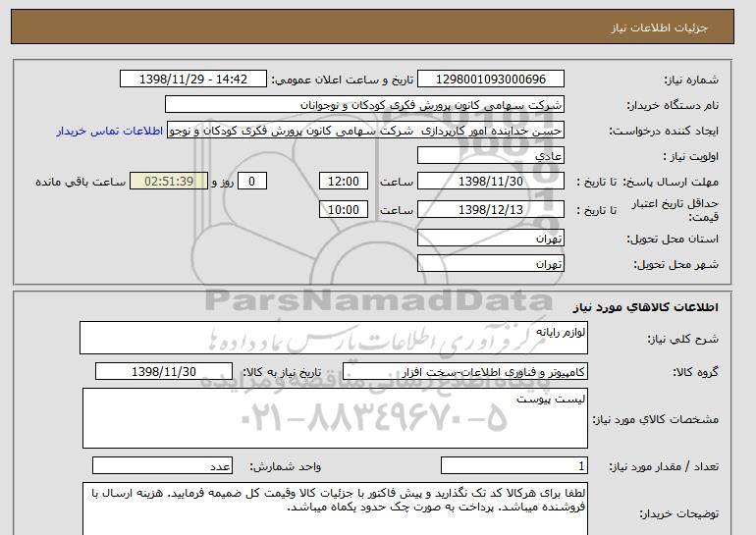The image size is (756, 535).
Task: Click the buyer organization name field
Action: tap(364, 105)
